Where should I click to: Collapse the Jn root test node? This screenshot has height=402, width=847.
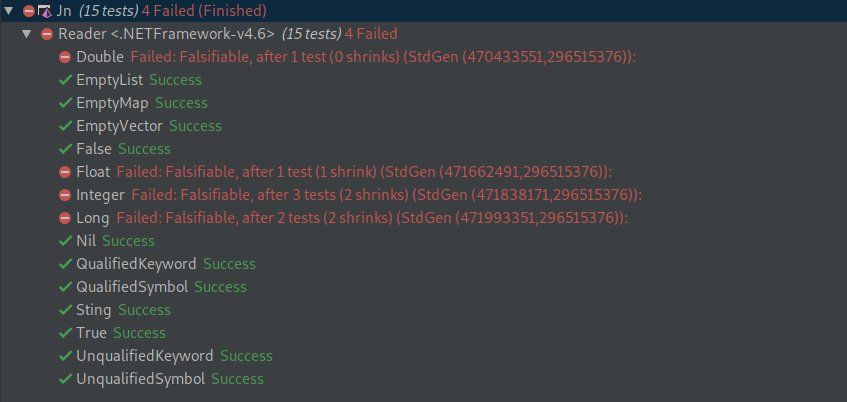(9, 11)
